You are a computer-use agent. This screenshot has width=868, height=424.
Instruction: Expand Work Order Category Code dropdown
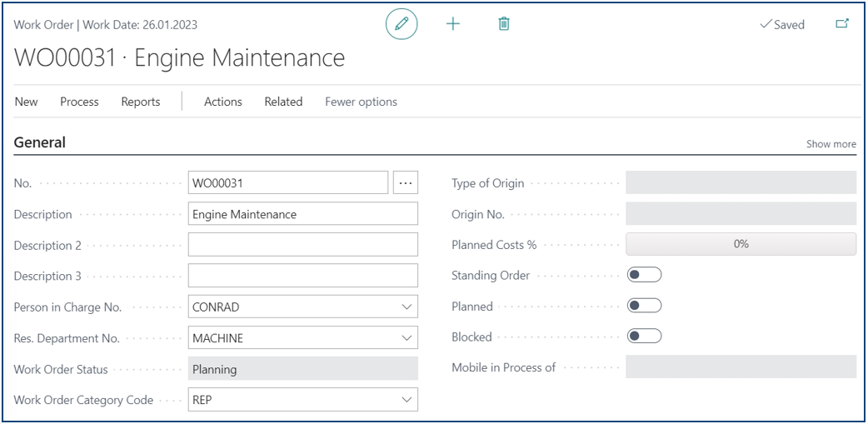(x=407, y=400)
